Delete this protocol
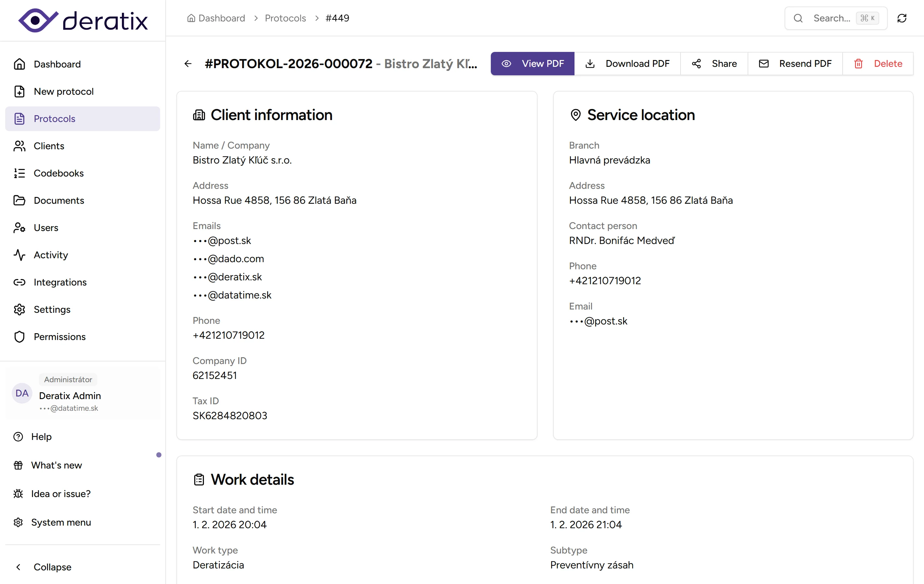The width and height of the screenshot is (924, 584). [878, 64]
